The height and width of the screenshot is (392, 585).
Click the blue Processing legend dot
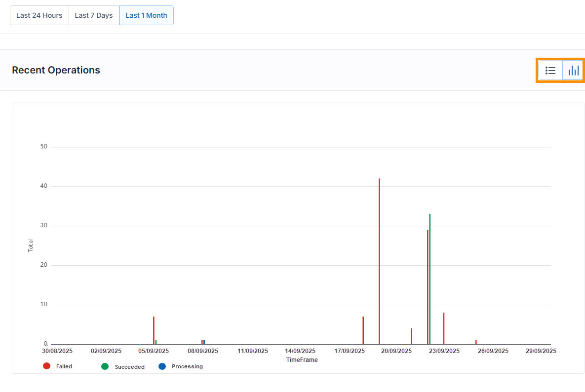(x=162, y=366)
